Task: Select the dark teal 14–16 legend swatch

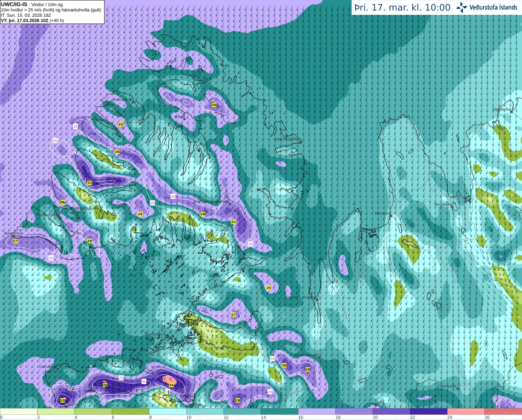Action: pos(279,411)
